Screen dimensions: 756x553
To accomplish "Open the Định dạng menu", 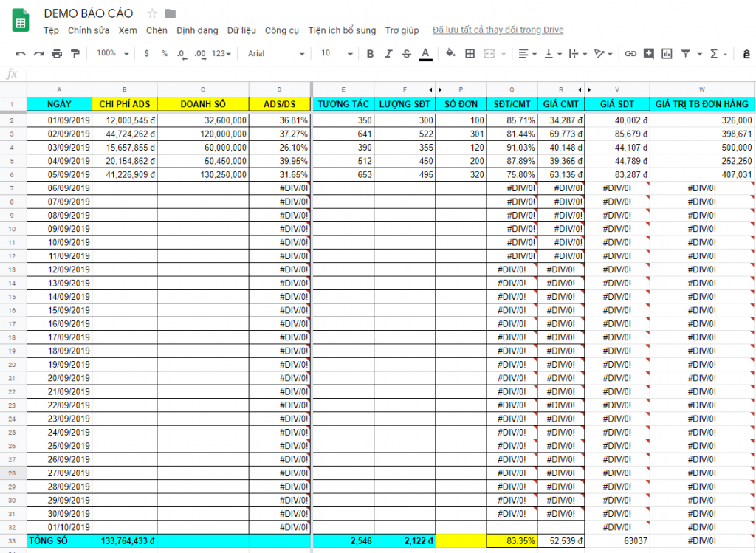I will (x=197, y=30).
